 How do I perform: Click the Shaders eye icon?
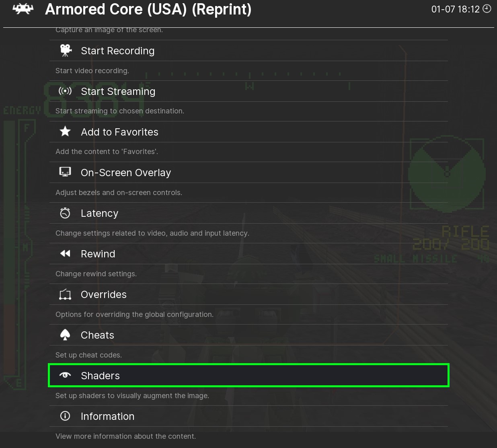[x=65, y=375]
